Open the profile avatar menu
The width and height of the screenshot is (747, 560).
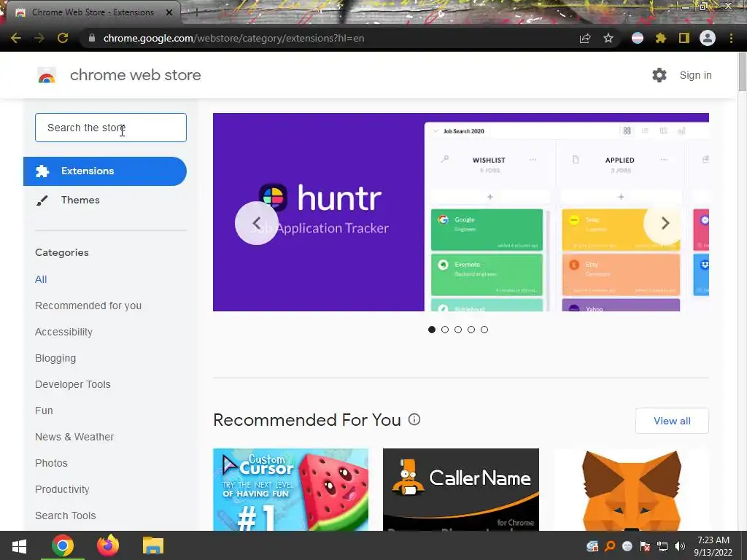pyautogui.click(x=708, y=38)
